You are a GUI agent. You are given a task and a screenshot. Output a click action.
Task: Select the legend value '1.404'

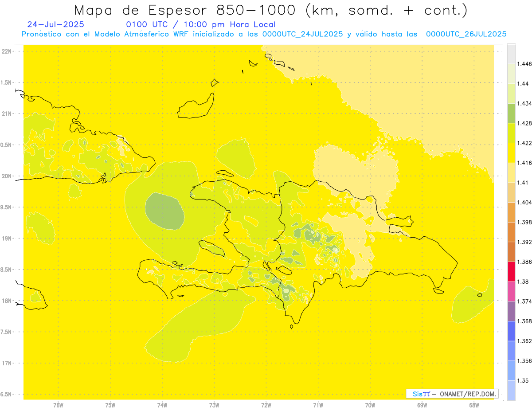[524, 203]
